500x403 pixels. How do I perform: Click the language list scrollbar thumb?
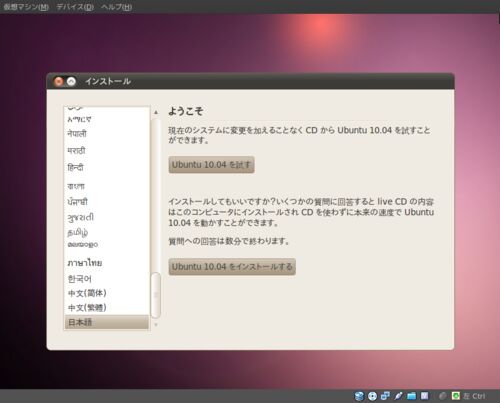coord(156,295)
